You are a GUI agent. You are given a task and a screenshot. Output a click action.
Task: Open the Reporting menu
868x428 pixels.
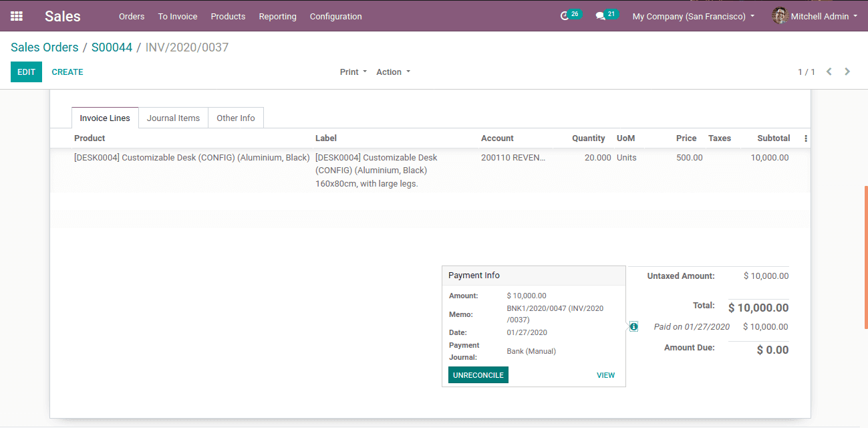[x=277, y=16]
